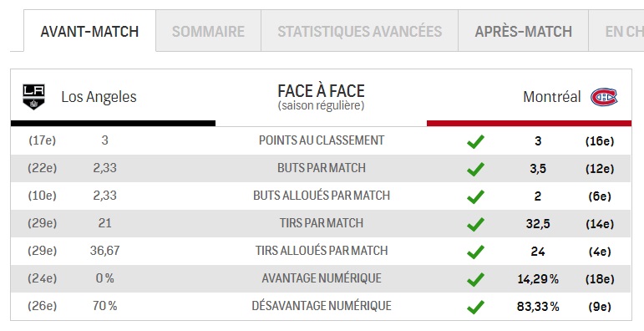Switch to the Sommaire tab

pos(208,31)
